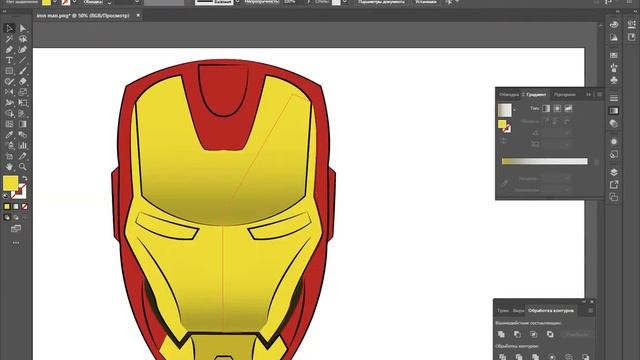Select the Line Segment tool
The height and width of the screenshot is (360, 640).
click(x=23, y=60)
